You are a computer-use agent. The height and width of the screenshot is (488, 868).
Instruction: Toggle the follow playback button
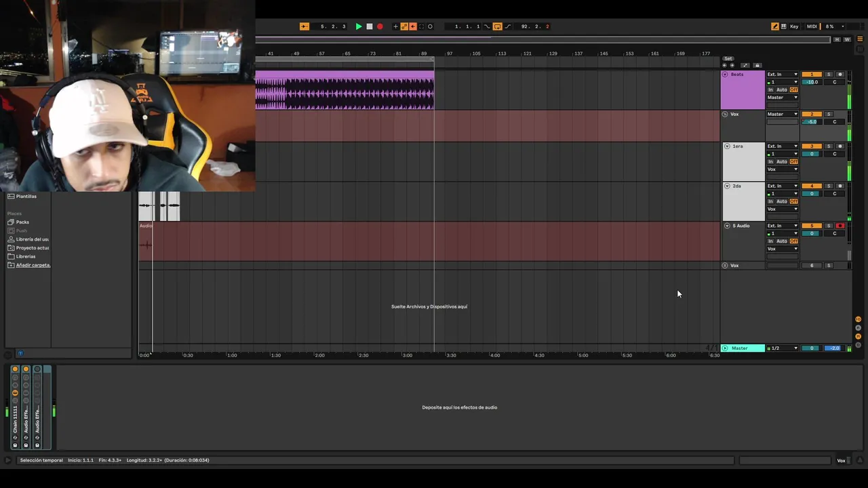pyautogui.click(x=304, y=26)
